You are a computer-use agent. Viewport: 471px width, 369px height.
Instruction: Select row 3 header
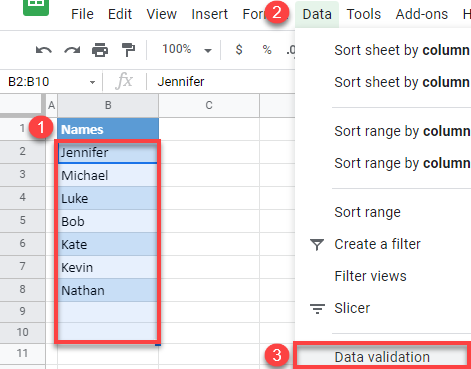click(x=22, y=174)
